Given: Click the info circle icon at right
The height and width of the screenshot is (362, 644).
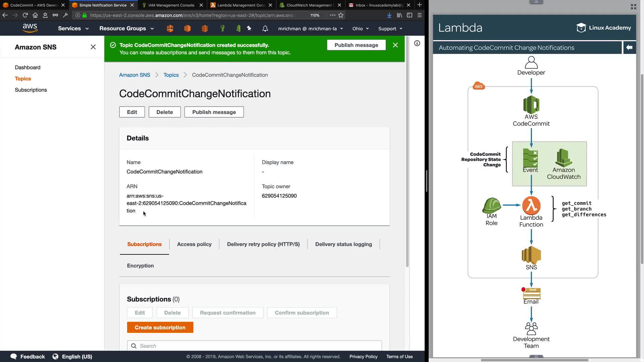Looking at the screenshot, I should (x=417, y=43).
